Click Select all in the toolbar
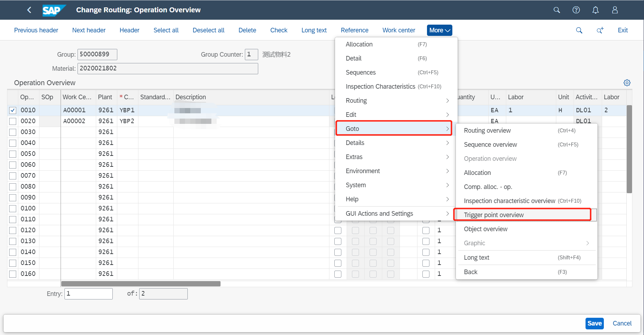 166,30
